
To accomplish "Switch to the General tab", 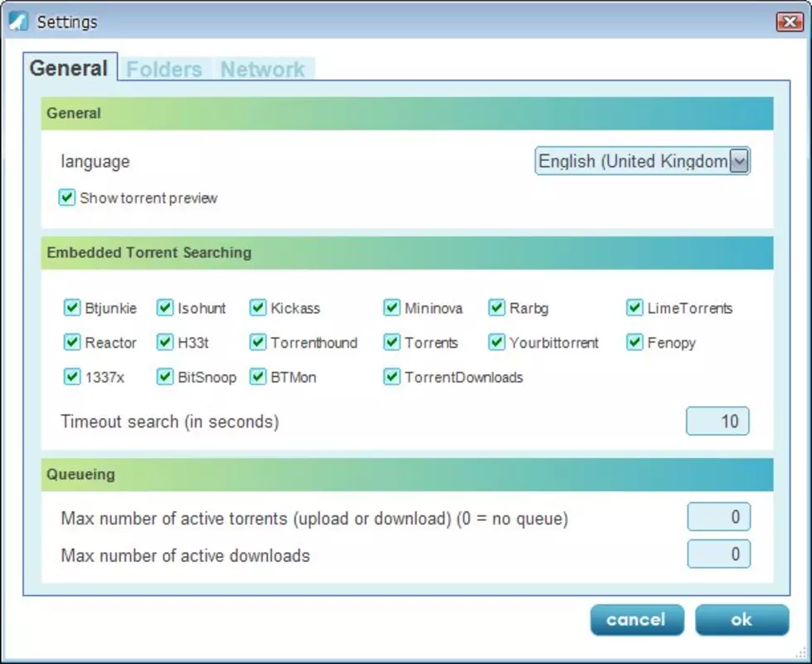I will tap(68, 68).
